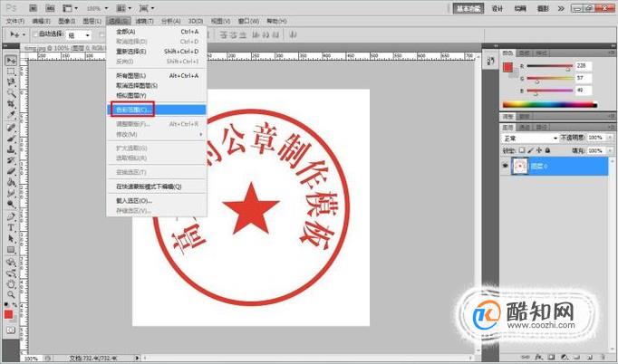Open the screen mode dropdown
The width and height of the screenshot is (618, 364).
pos(147,8)
